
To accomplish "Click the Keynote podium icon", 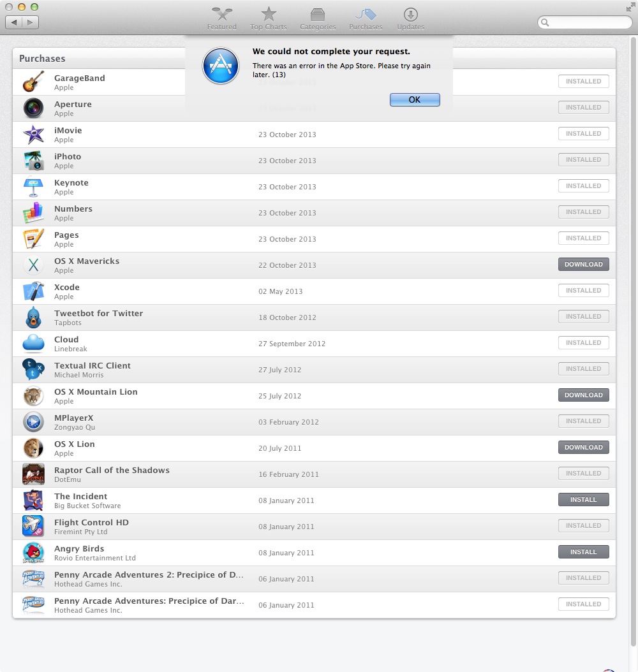I will click(33, 186).
